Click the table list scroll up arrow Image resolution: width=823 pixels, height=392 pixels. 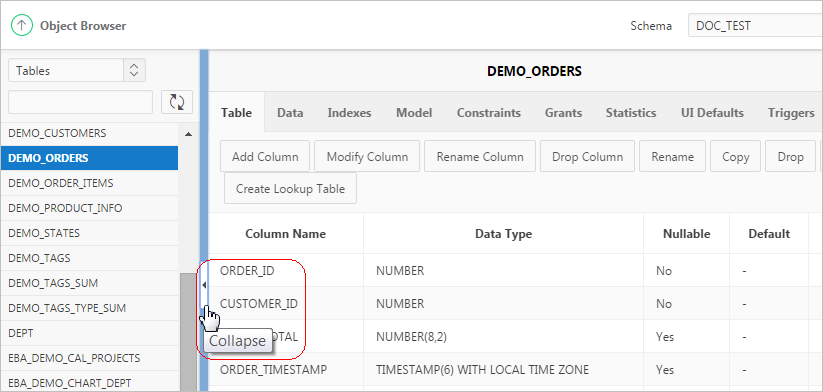188,134
